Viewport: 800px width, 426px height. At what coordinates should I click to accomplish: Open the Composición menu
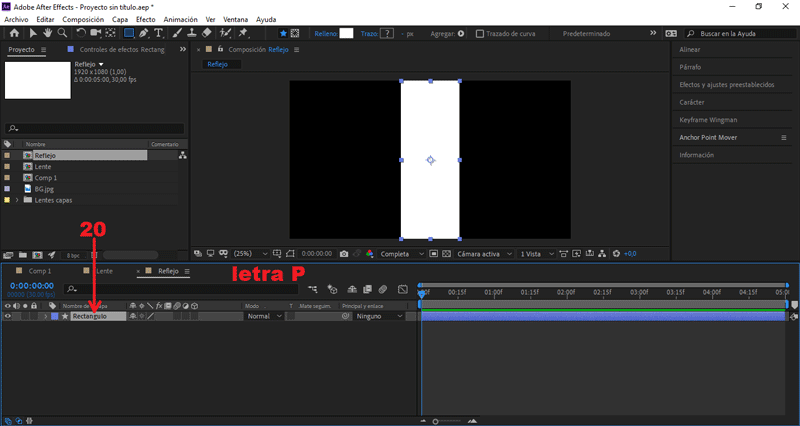pyautogui.click(x=82, y=19)
